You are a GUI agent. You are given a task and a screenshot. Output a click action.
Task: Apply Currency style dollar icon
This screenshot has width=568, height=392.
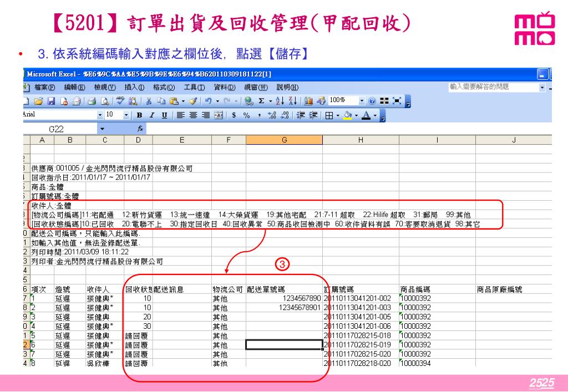[x=234, y=115]
